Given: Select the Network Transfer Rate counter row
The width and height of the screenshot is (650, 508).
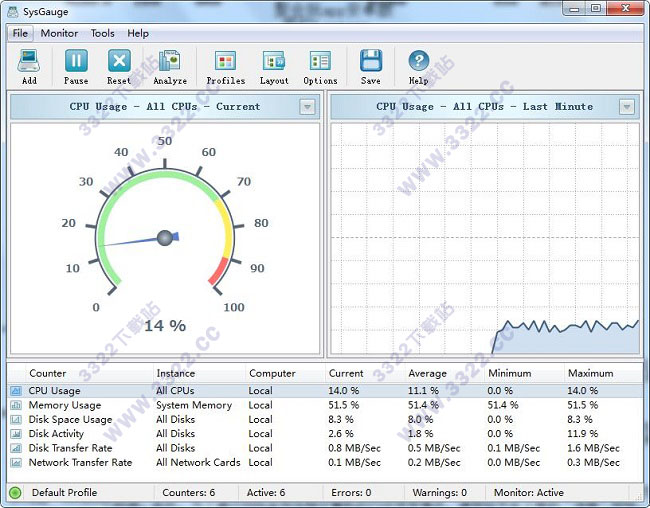Looking at the screenshot, I should (x=325, y=462).
